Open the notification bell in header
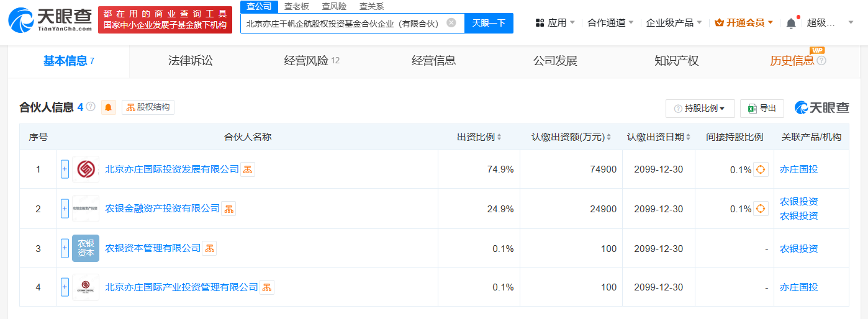 pos(790,23)
